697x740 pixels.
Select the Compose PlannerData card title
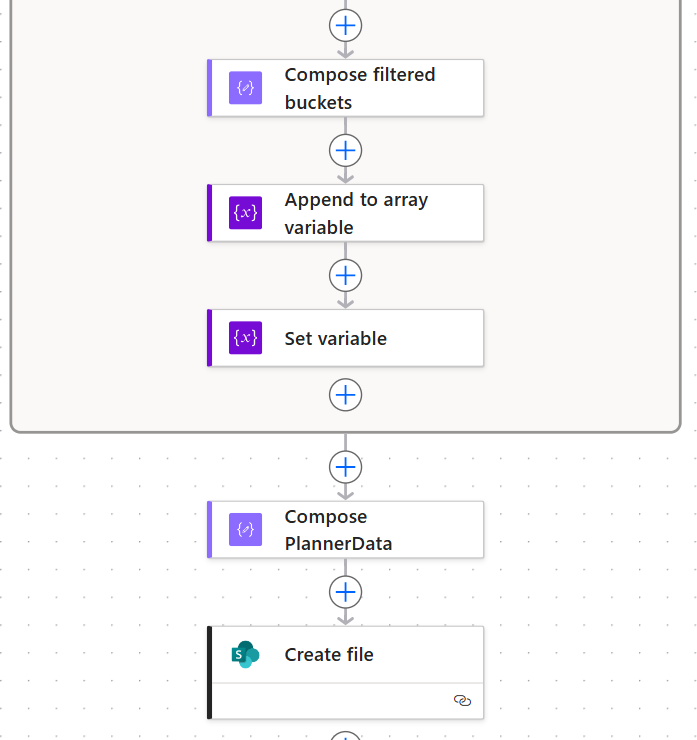tap(338, 530)
